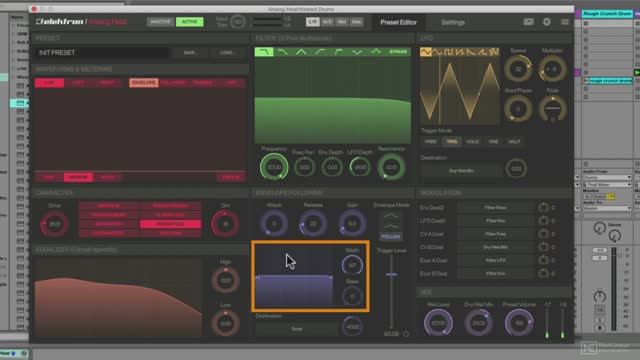Select the low-pass filter shape icon
The image size is (640, 360).
[x=264, y=52]
